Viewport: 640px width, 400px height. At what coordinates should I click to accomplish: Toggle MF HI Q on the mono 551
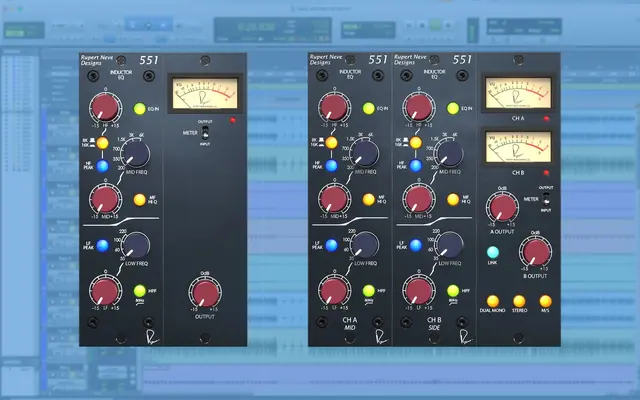tap(140, 200)
